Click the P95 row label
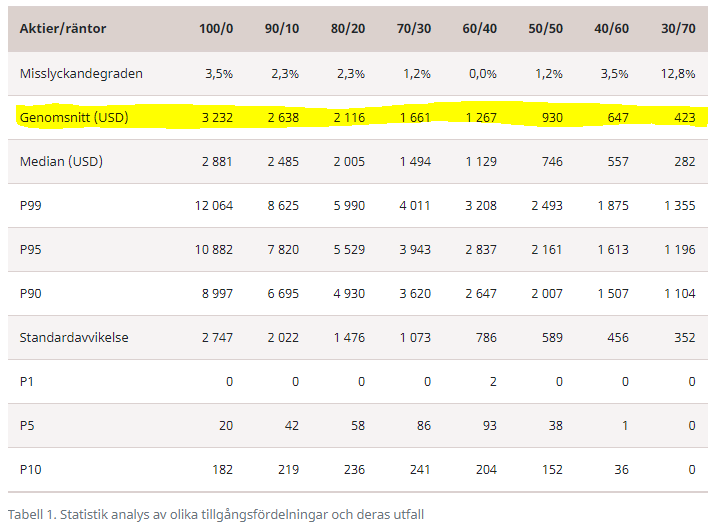The image size is (716, 526). point(32,249)
